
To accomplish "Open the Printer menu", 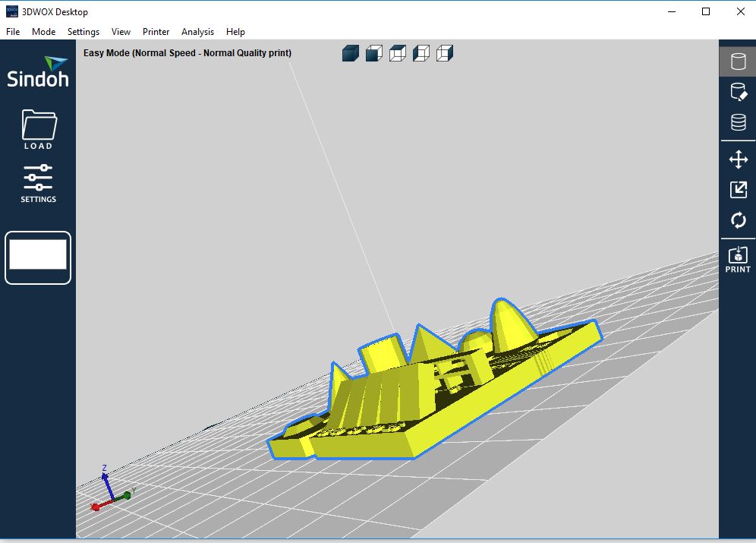I will pos(156,32).
